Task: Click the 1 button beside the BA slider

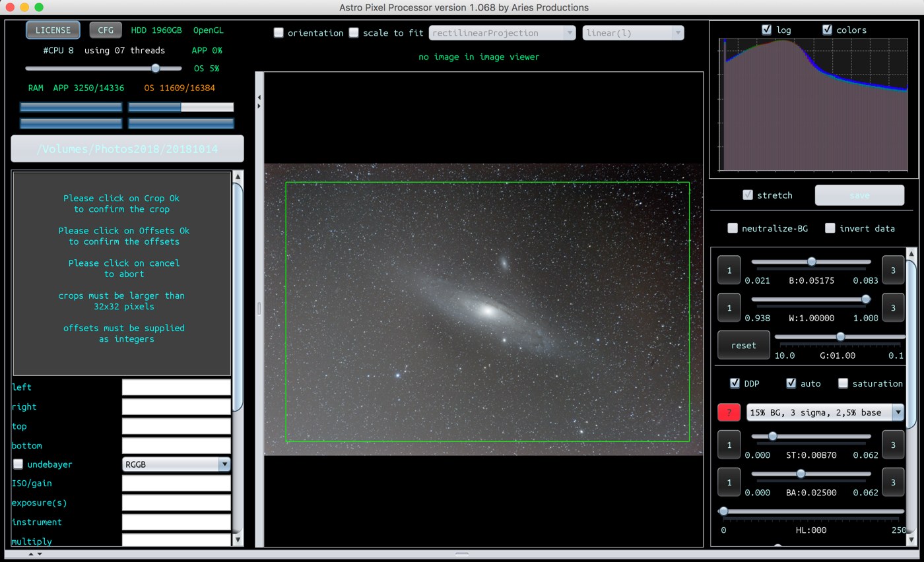Action: [x=729, y=482]
